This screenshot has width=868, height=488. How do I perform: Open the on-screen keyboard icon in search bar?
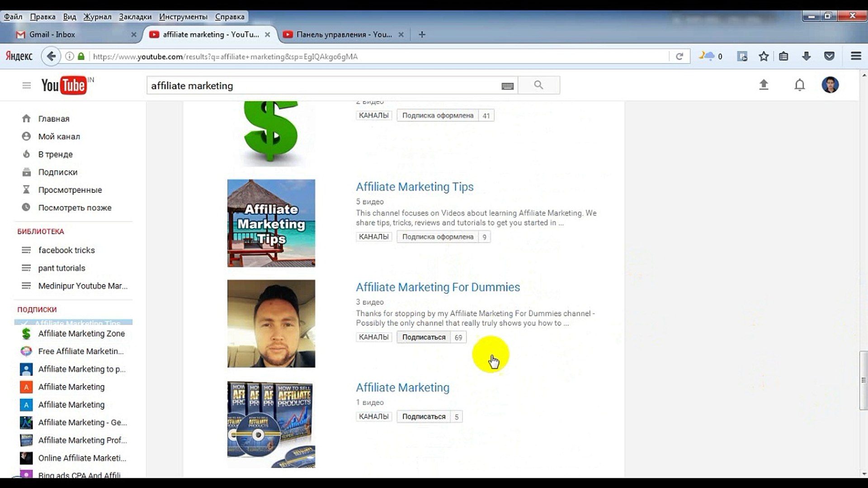[x=508, y=85]
